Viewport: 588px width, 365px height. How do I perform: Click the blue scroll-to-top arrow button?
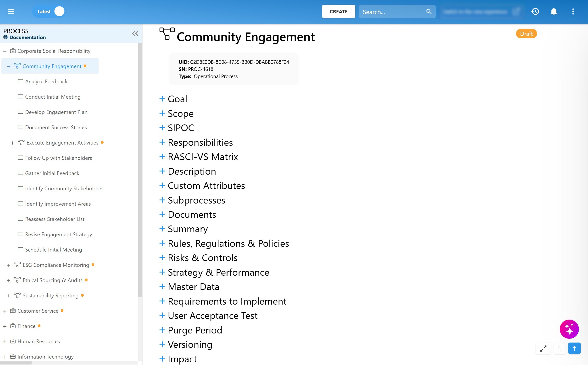pos(574,349)
